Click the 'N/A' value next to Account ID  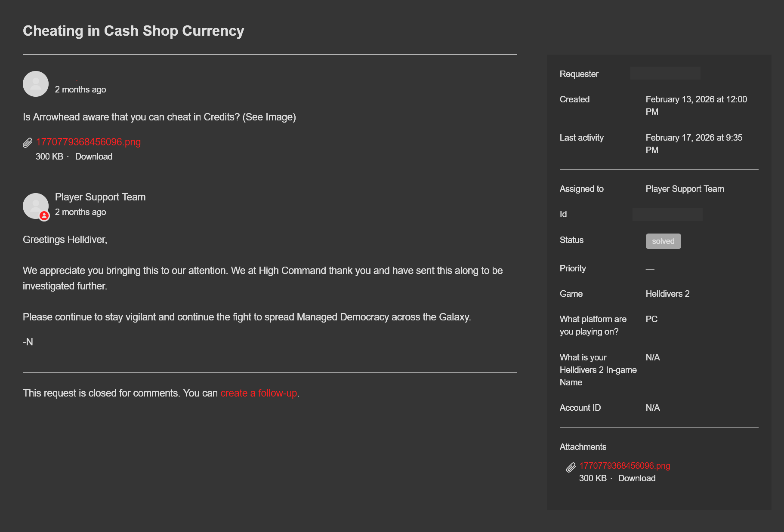click(653, 408)
